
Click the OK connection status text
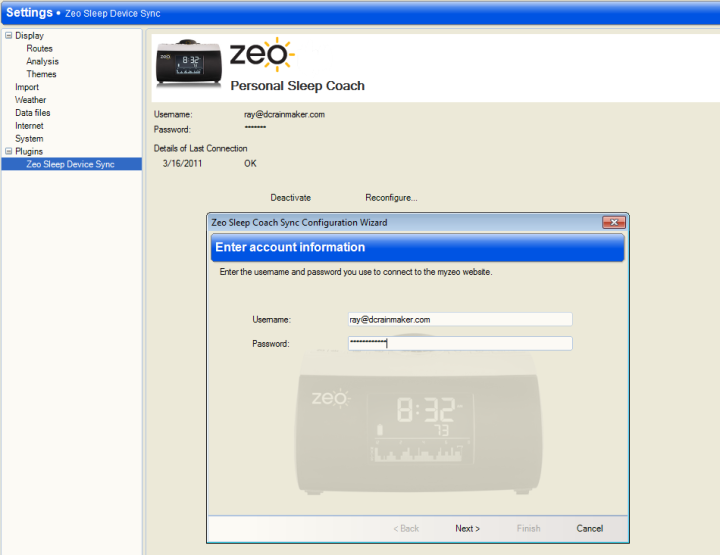(x=250, y=163)
